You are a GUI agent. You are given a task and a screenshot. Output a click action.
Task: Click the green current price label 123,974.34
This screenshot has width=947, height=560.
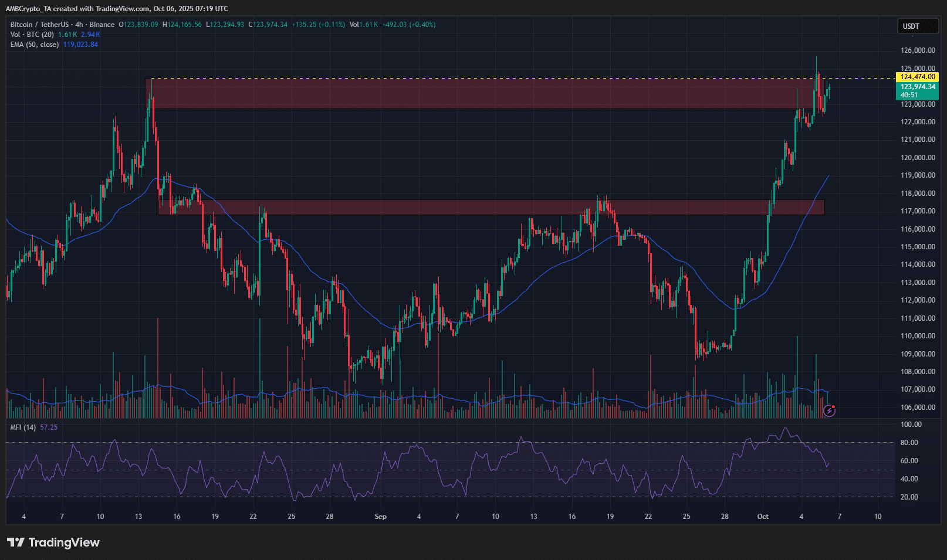[x=917, y=87]
